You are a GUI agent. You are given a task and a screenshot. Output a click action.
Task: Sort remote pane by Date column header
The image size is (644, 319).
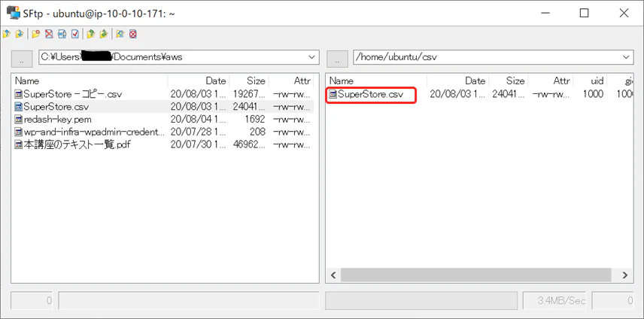click(x=458, y=81)
